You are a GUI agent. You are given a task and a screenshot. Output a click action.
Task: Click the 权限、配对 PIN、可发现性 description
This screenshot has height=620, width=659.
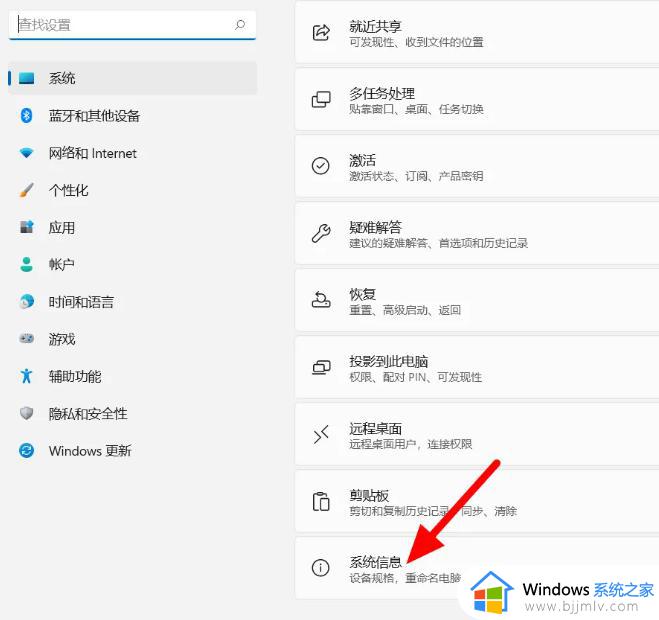[415, 377]
